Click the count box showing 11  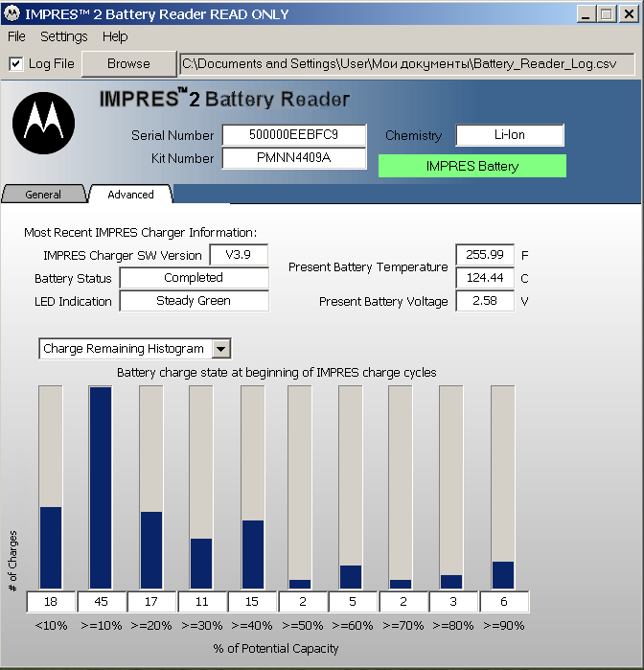[202, 602]
